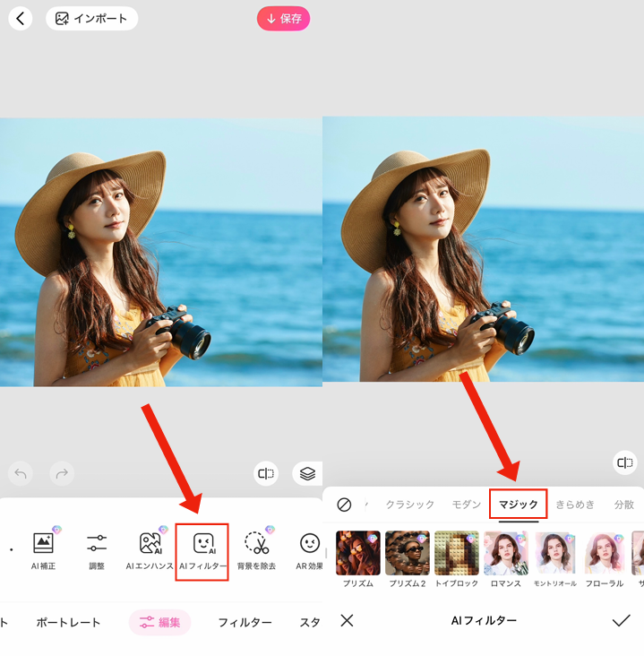Select the クラシック filter category

(x=410, y=505)
